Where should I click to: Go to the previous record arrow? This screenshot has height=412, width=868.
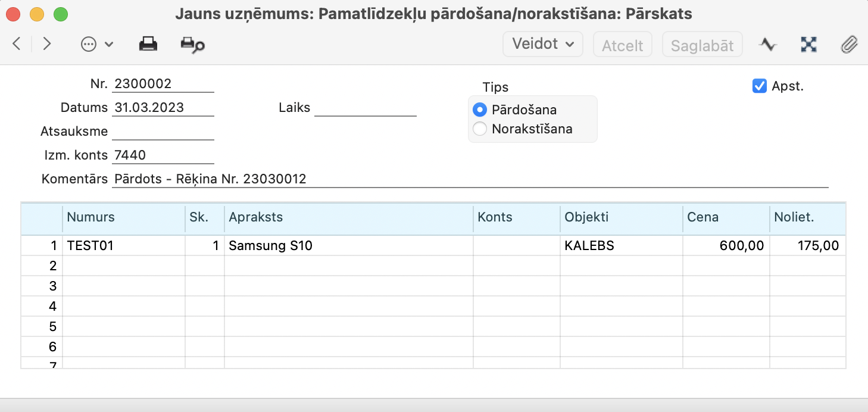click(17, 44)
